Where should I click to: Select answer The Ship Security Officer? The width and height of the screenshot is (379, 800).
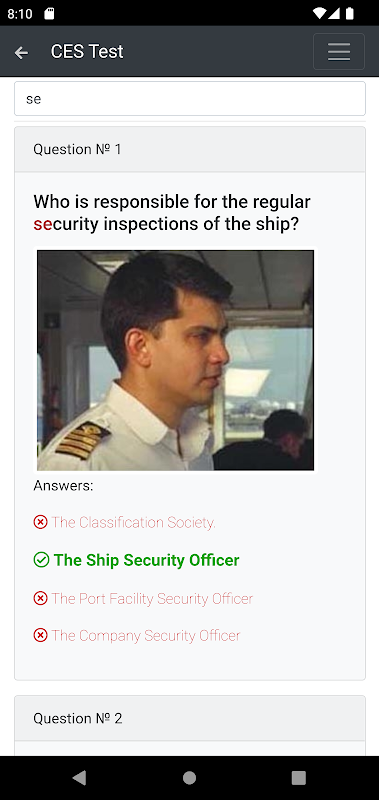[x=146, y=560]
